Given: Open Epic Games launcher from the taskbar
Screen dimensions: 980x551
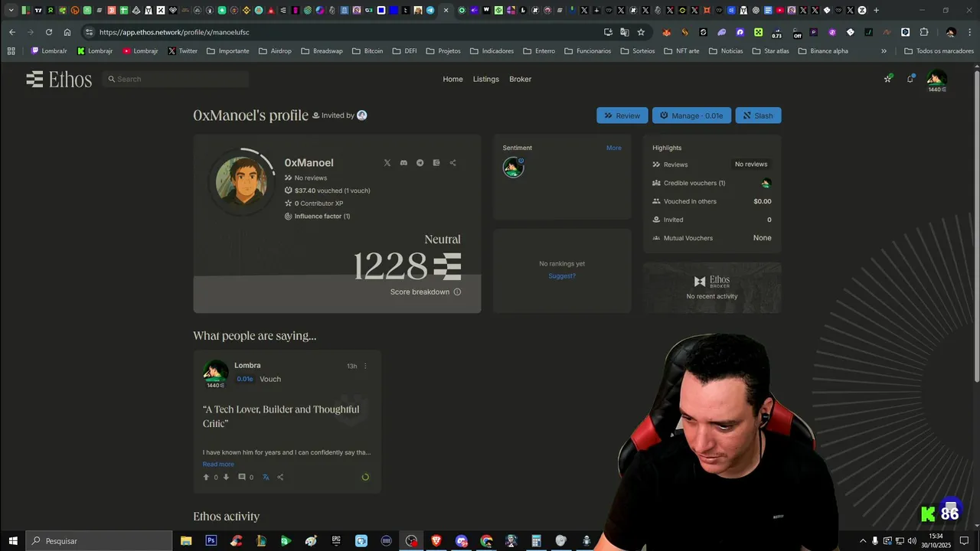Looking at the screenshot, I should point(336,540).
